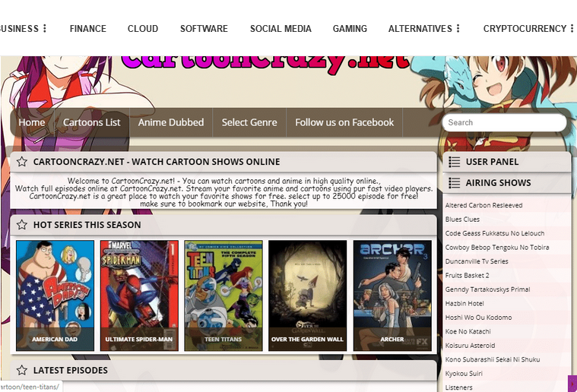Open Koe No Katachi link

pos(468,331)
